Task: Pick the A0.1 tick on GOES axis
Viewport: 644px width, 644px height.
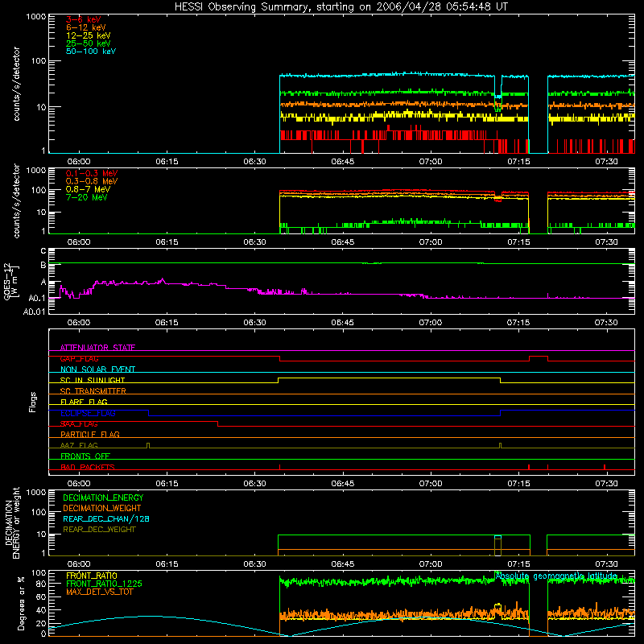Action: (37, 298)
